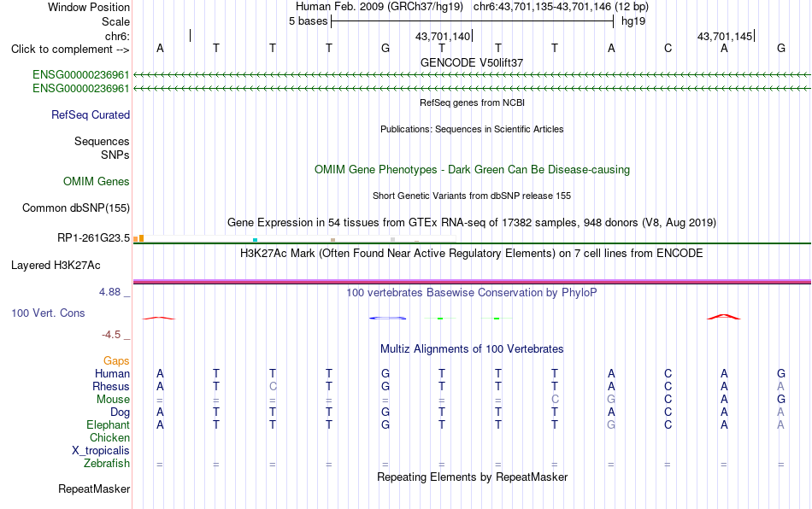Click the cyan GTEx expression bar
The height and width of the screenshot is (509, 812).
255,240
